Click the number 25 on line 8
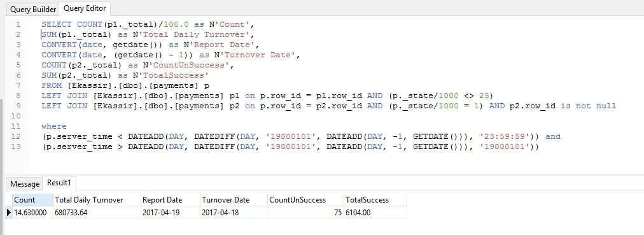The image size is (644, 235). [x=484, y=96]
